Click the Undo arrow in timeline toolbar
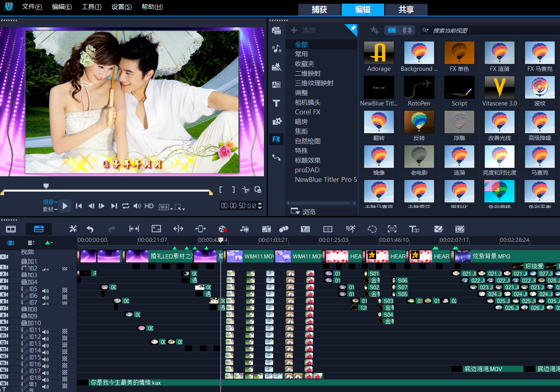 coord(90,229)
